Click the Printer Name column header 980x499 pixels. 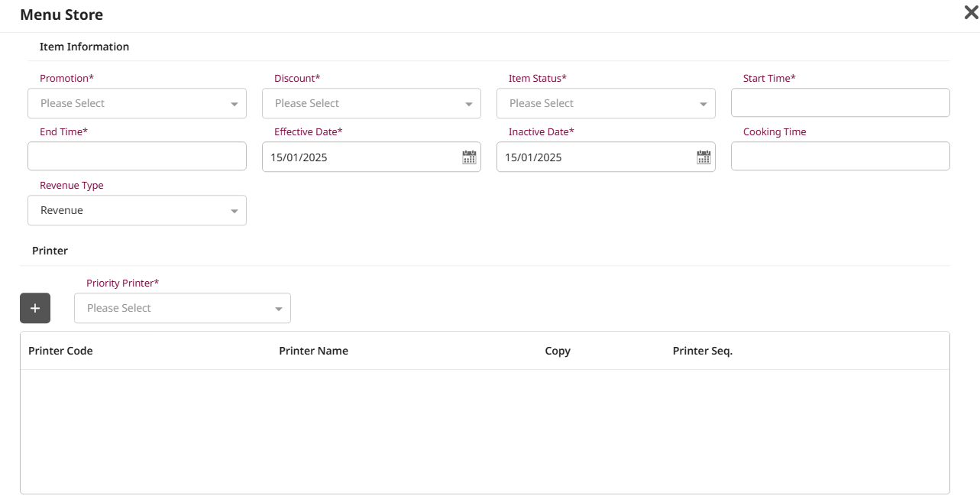(x=313, y=351)
